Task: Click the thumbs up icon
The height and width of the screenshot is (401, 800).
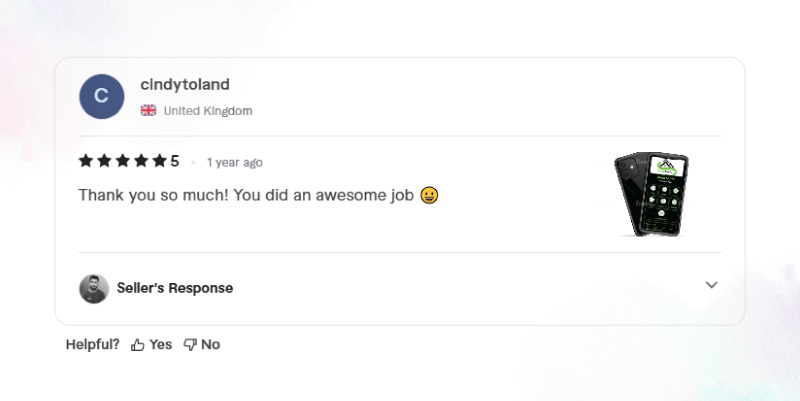Action: [x=137, y=345]
